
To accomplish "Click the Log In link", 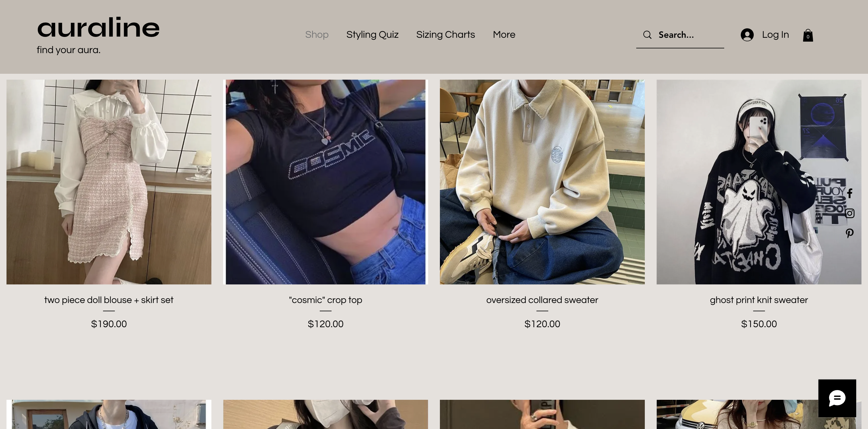I will tap(775, 35).
